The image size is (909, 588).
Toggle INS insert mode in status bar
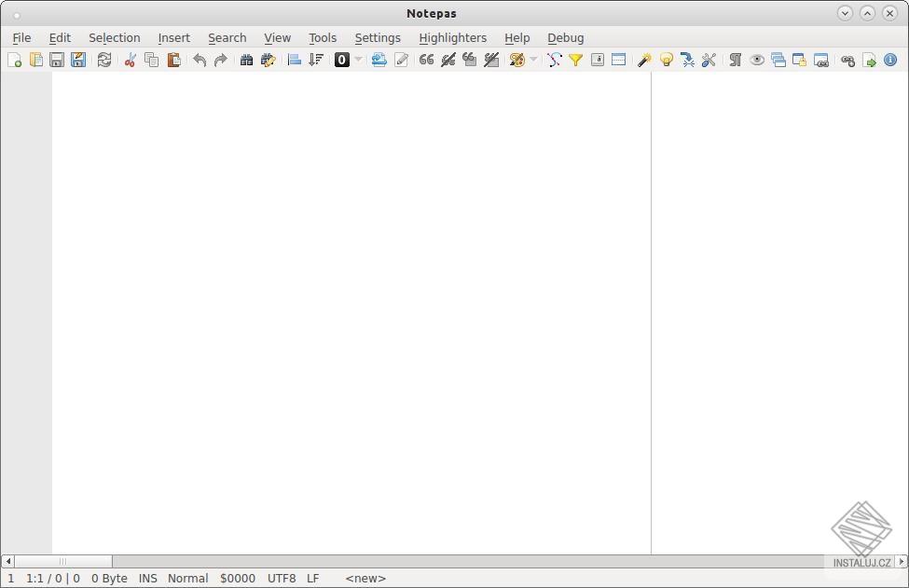click(147, 578)
